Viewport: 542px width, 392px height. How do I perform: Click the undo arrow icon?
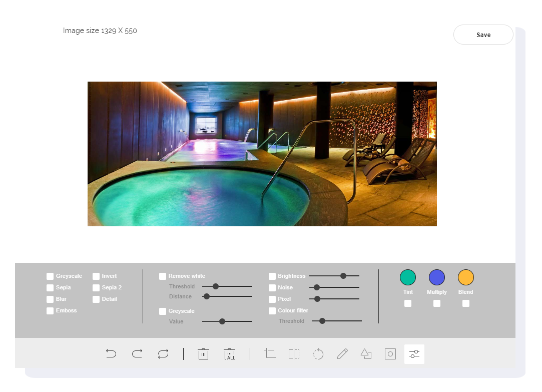tap(111, 354)
